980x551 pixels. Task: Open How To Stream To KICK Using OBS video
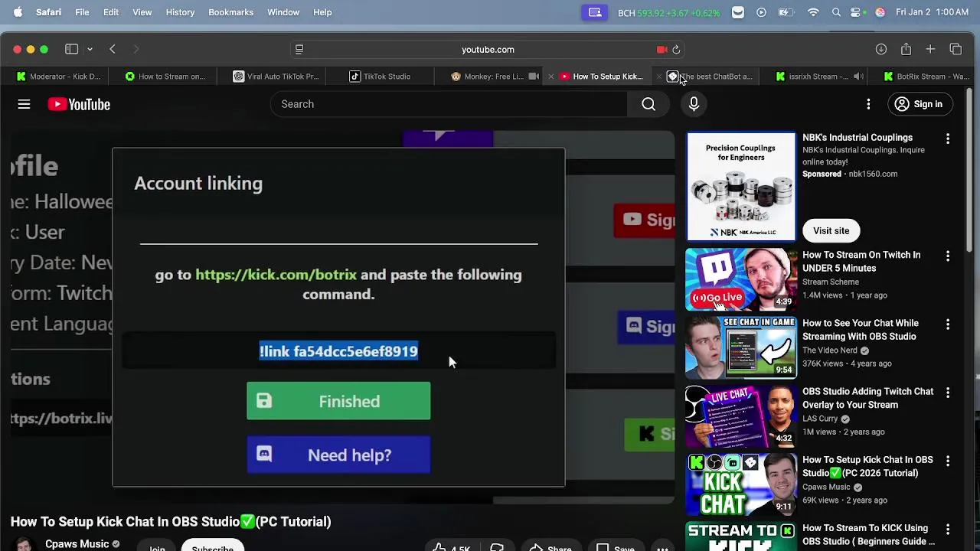click(741, 536)
